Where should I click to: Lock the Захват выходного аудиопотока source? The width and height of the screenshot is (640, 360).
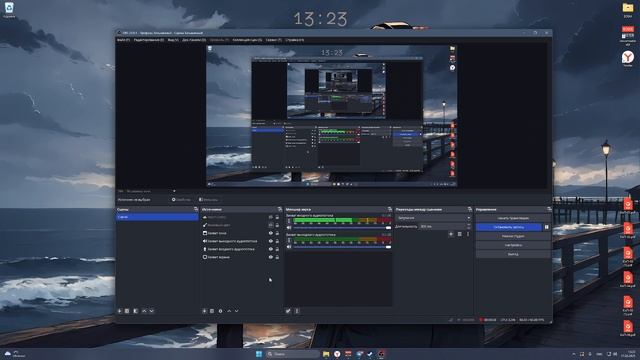pyautogui.click(x=277, y=241)
